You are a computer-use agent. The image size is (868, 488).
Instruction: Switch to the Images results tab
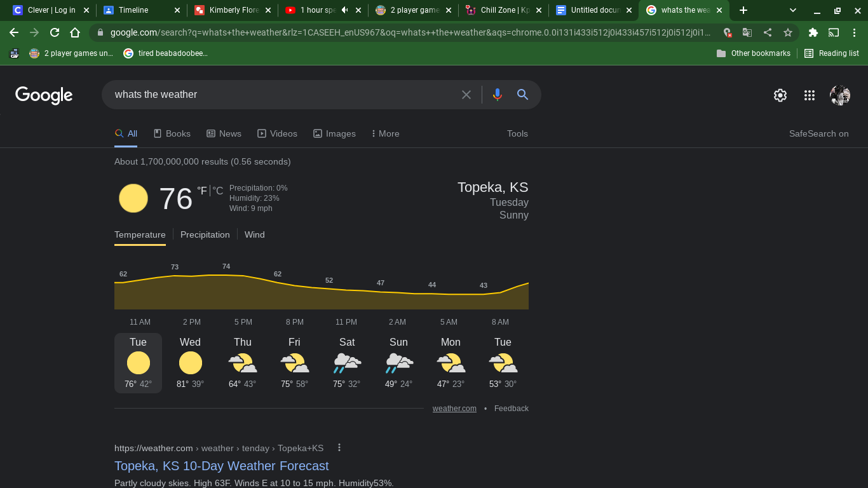[x=334, y=133]
